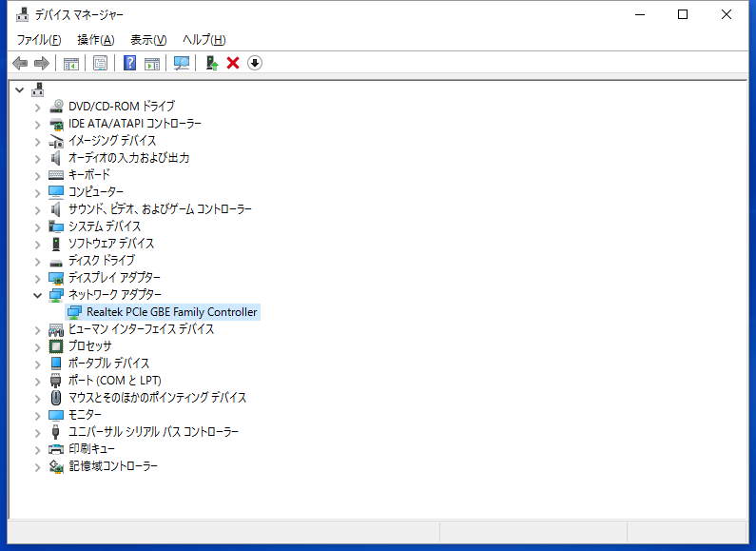
Task: Select the ヒューマン インターフェイス デバイス label
Action: click(141, 329)
